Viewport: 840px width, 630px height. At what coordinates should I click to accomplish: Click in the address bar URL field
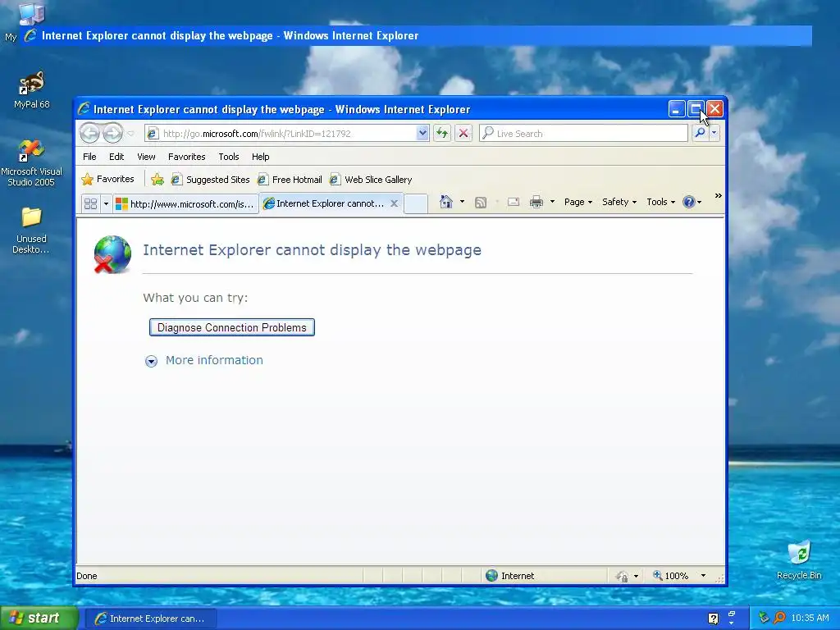[281, 134]
